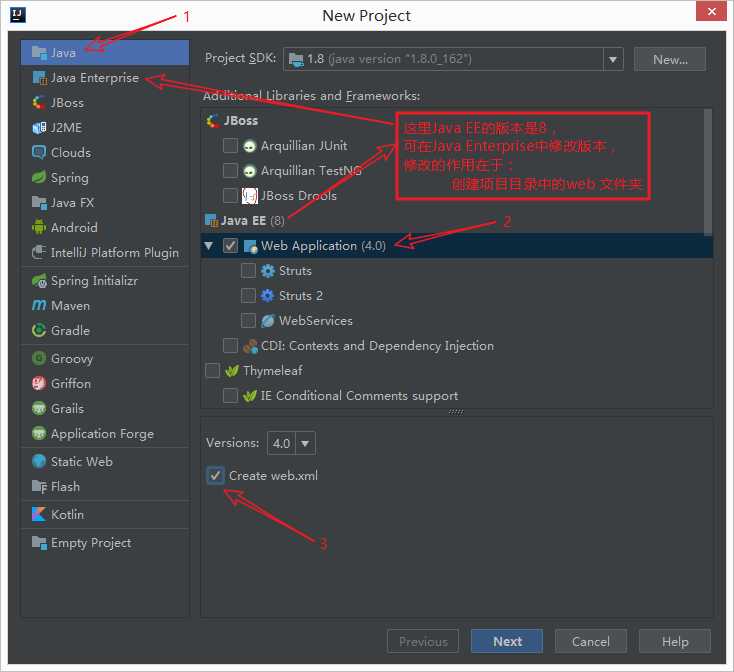Toggle the Create web.xml checkbox

coord(215,475)
